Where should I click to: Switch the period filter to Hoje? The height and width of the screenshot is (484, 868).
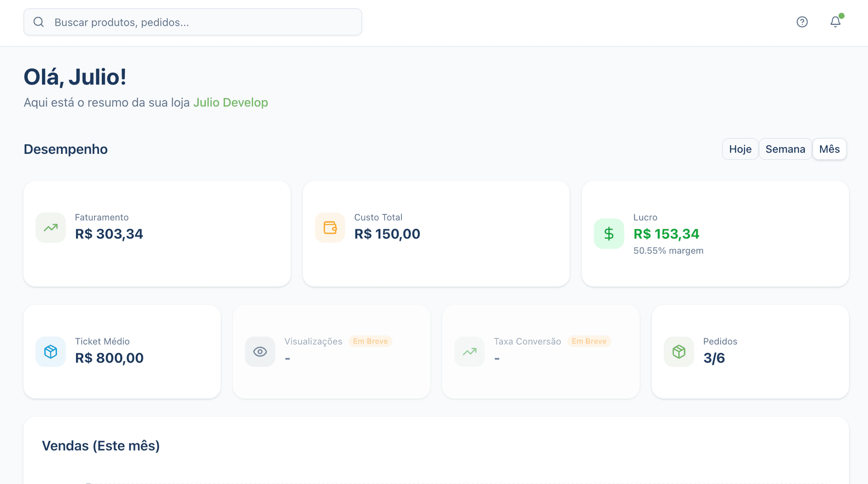[x=740, y=149]
